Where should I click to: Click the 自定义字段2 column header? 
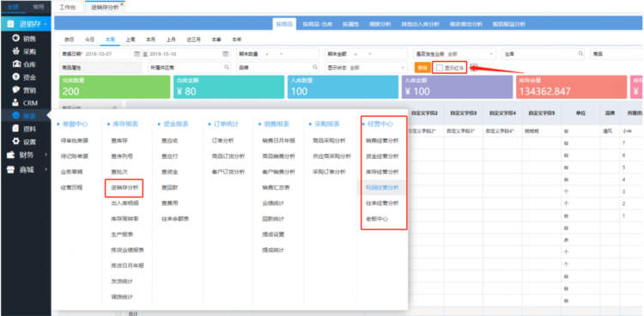[424, 112]
